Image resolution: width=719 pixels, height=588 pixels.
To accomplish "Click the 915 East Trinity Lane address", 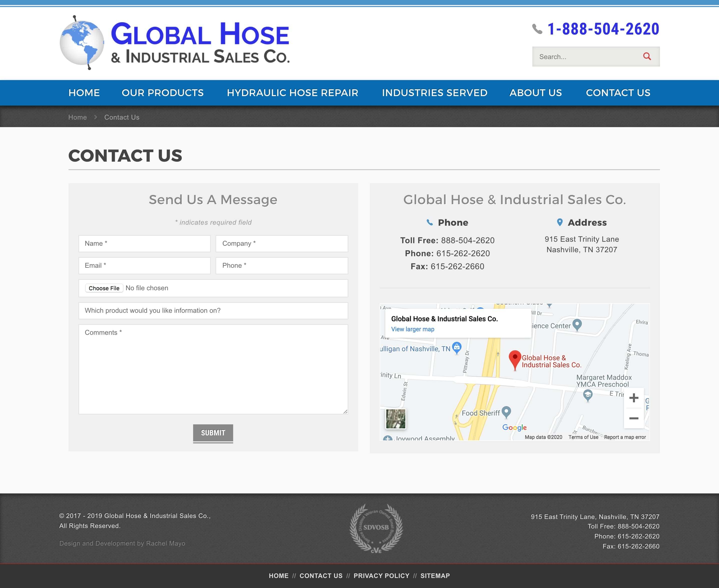I will (x=582, y=244).
